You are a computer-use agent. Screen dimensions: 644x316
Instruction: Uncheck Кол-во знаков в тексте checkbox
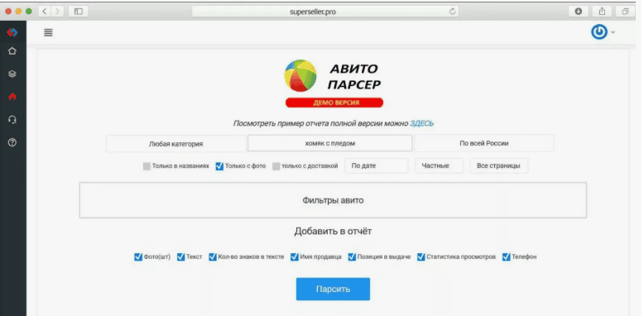(213, 257)
